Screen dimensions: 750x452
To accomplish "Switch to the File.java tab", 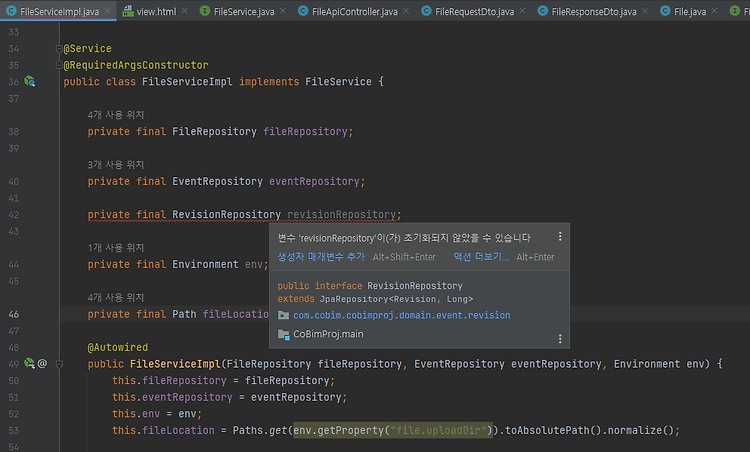I will [690, 11].
